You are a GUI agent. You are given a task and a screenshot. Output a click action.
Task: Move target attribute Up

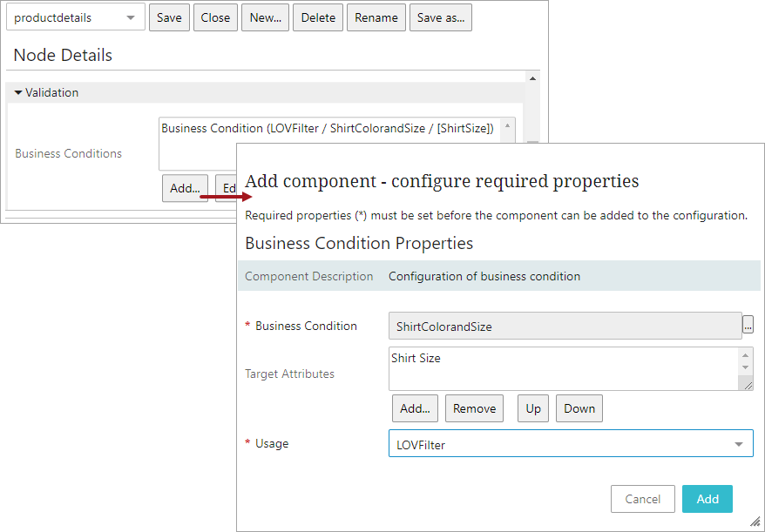(533, 408)
